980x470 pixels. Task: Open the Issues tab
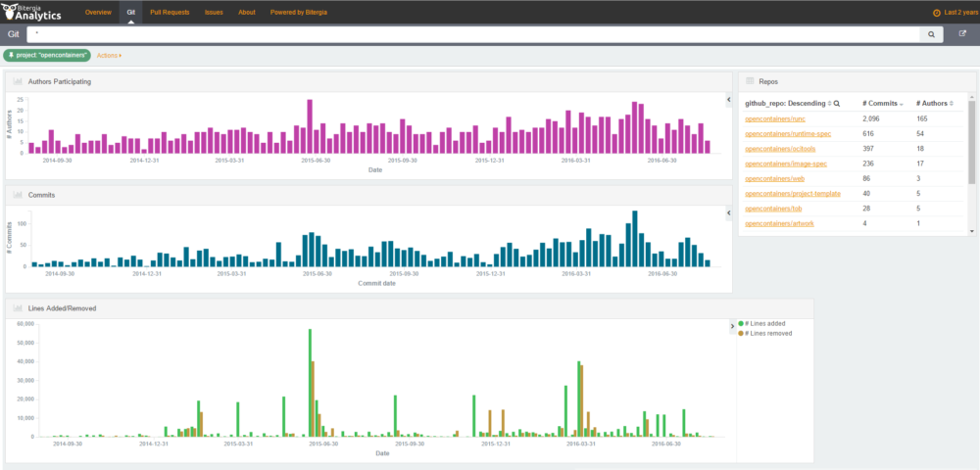click(214, 13)
